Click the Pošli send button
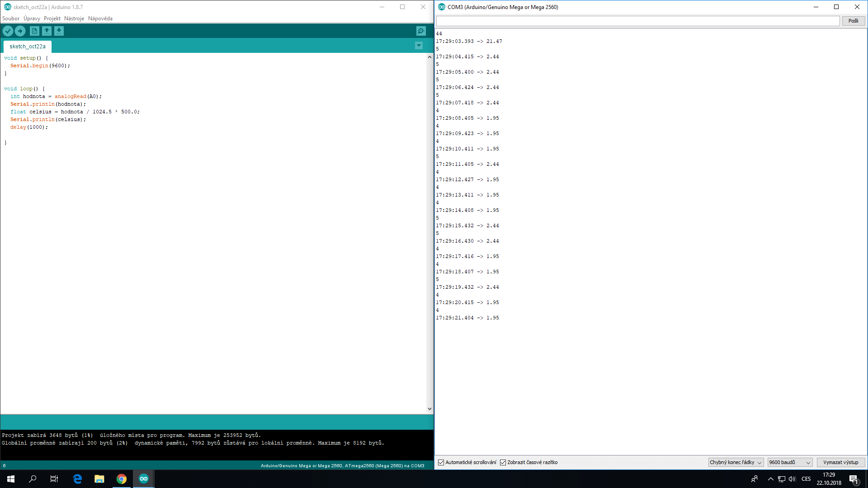 [x=853, y=21]
